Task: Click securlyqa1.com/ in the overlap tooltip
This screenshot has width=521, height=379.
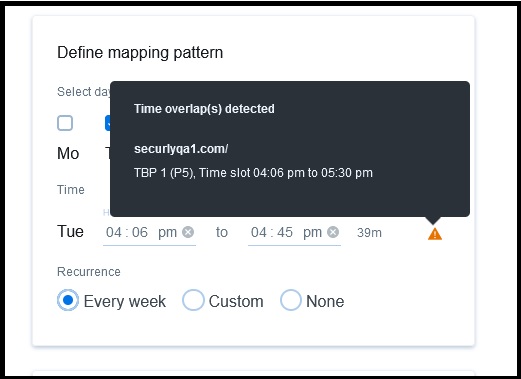Action: 181,149
